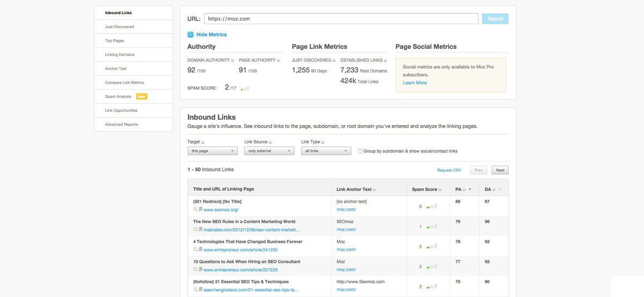Click magnifier icon beside searchengineland.com link
Screen dimensions: 644x297
click(x=195, y=289)
